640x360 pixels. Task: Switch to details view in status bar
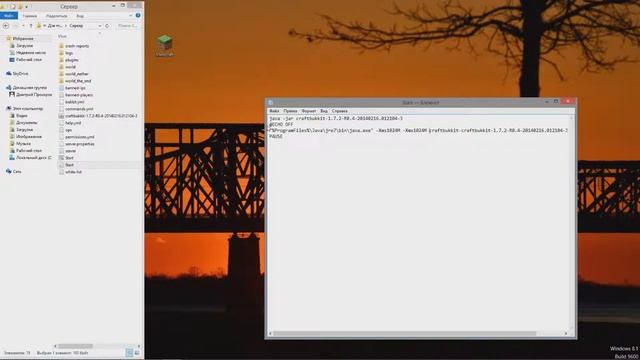point(129,353)
